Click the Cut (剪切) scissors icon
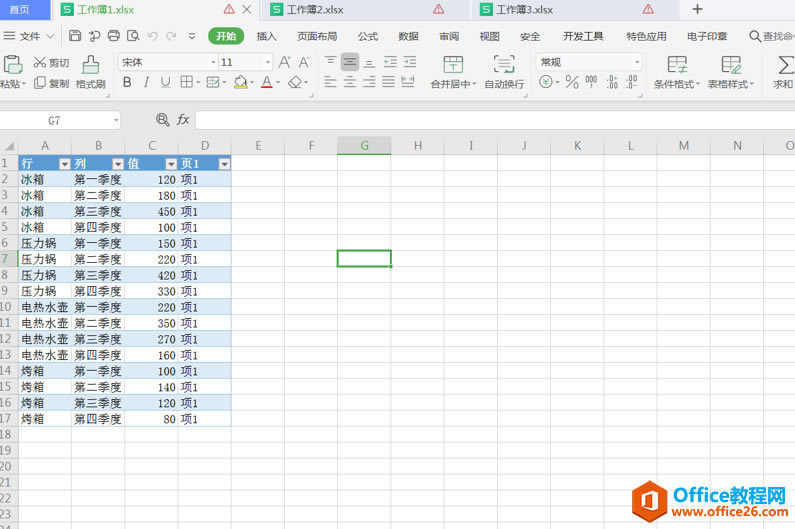This screenshot has height=529, width=795. point(40,62)
